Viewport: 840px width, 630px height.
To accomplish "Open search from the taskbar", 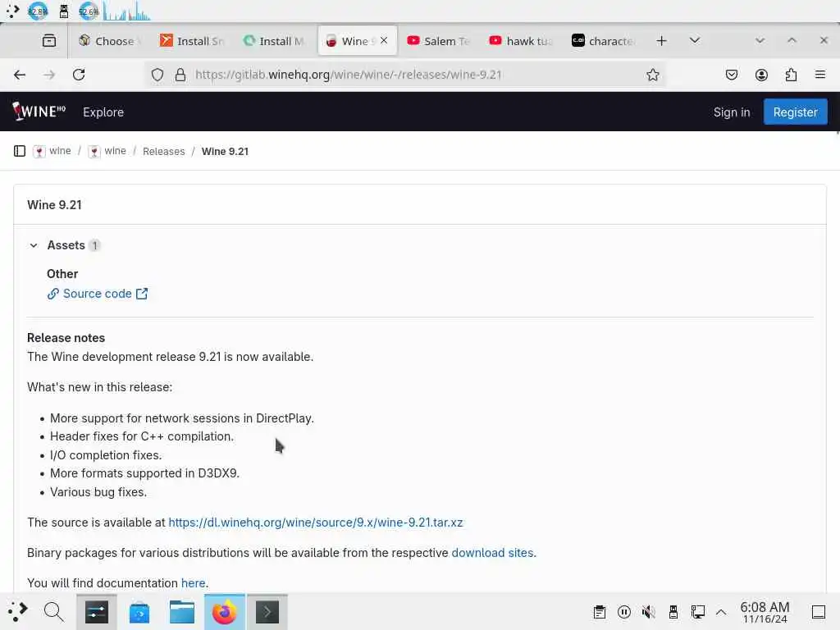I will (x=53, y=612).
